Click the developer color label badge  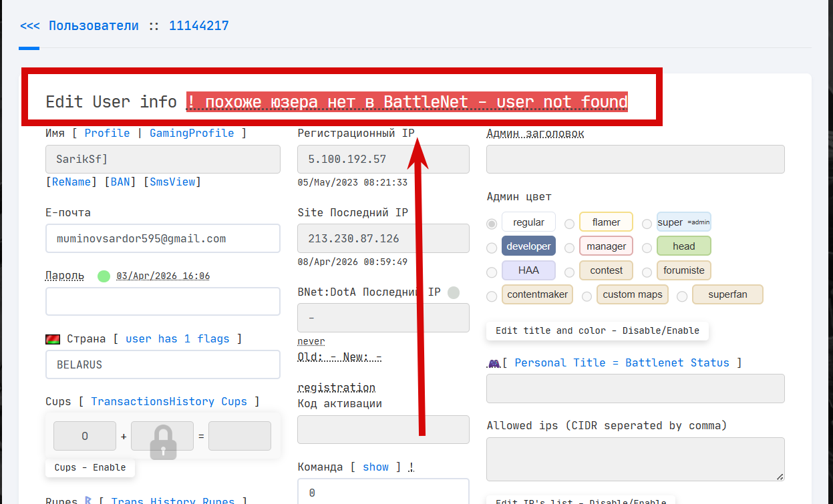click(x=529, y=246)
